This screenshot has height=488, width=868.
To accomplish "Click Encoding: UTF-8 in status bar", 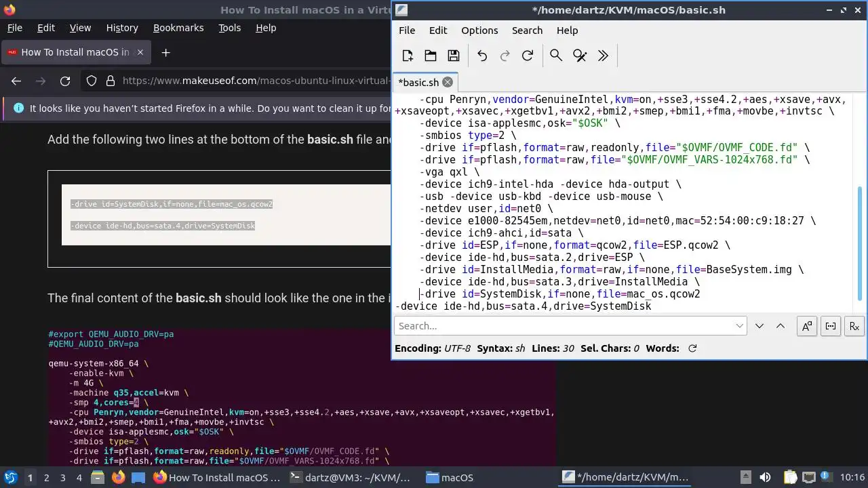I will click(x=432, y=348).
